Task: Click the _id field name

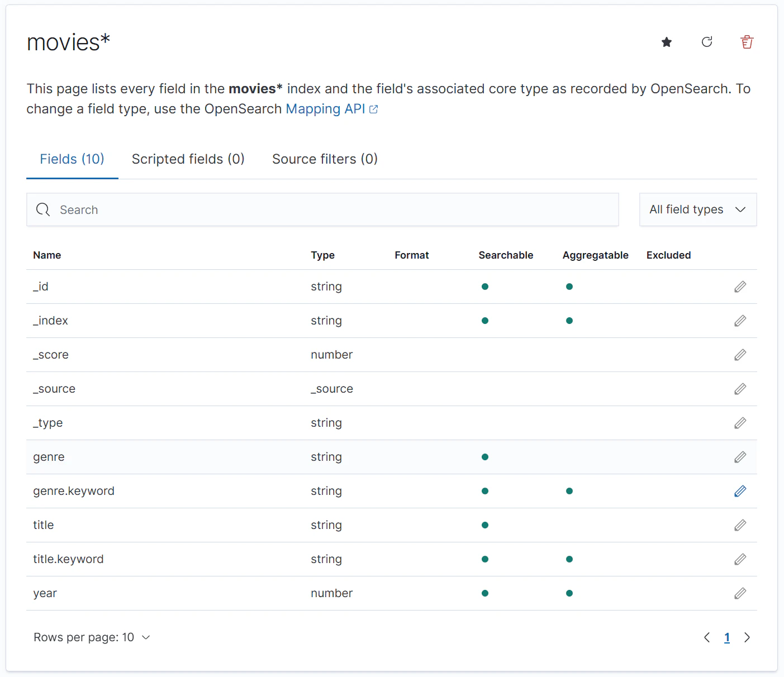Action: coord(41,287)
